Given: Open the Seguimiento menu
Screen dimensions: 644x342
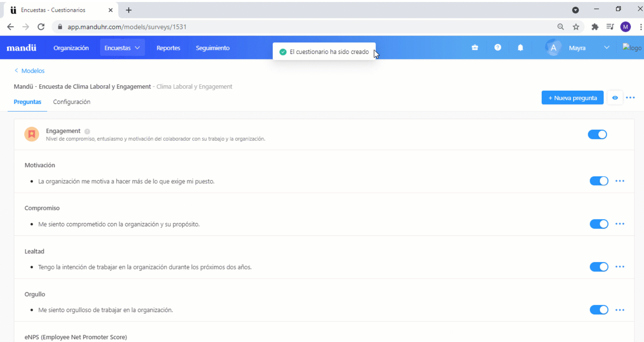Looking at the screenshot, I should 213,48.
